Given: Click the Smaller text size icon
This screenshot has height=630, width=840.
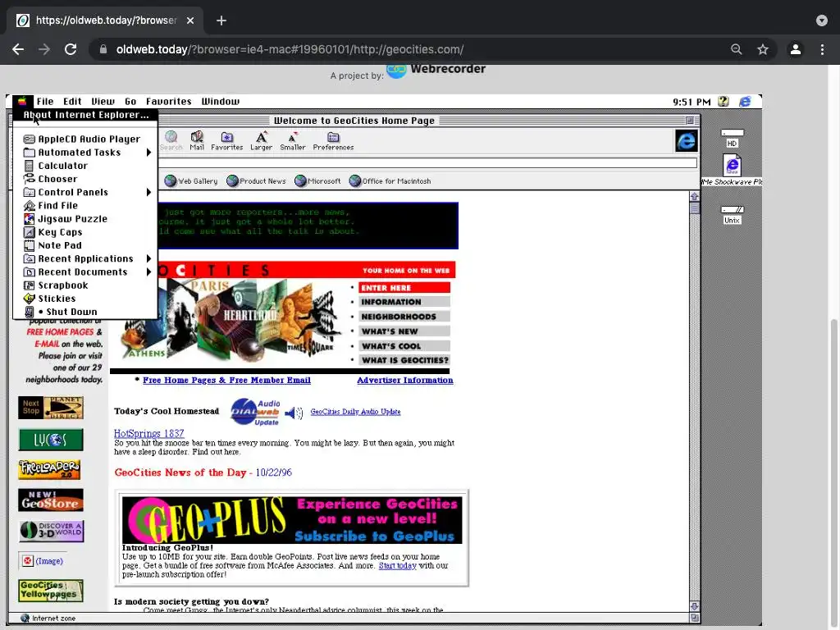Looking at the screenshot, I should (x=293, y=140).
